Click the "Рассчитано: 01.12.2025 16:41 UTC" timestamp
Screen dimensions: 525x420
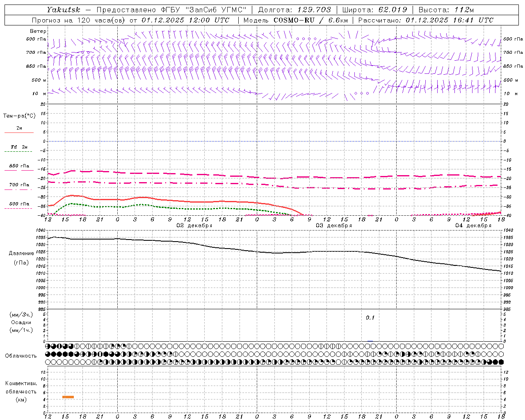[x=426, y=20]
